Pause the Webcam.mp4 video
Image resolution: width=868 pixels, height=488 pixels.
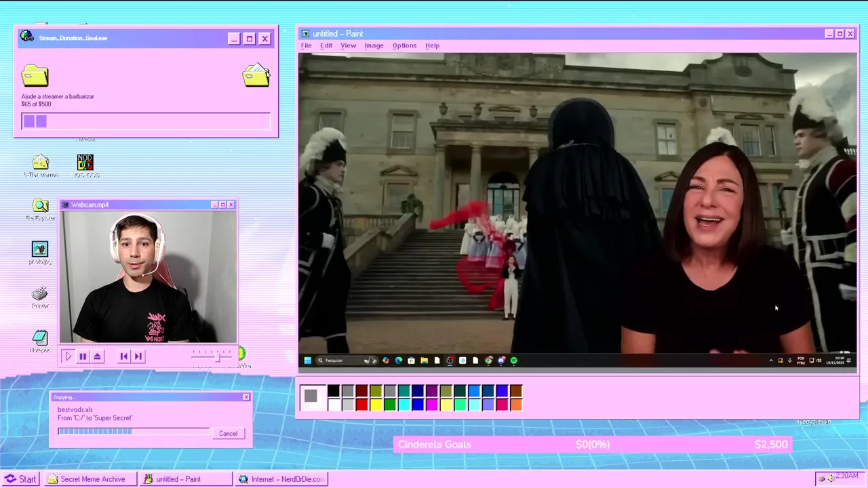click(83, 356)
